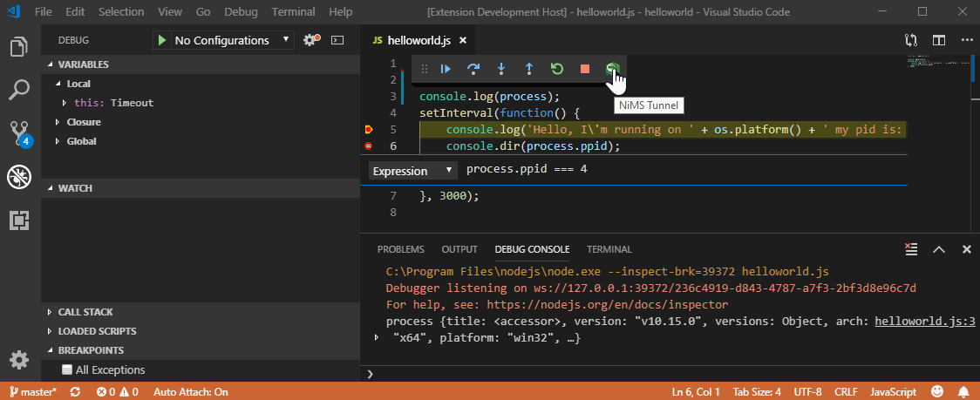
Task: Open the Manage gear in activity bar
Action: [x=20, y=360]
